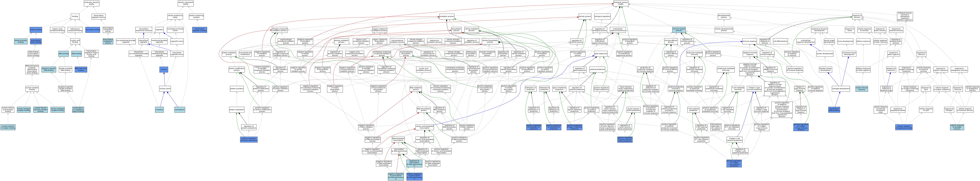Click 'cellular response to estrogen stimulus' node
Screen dimensions: 980x181
[x=957, y=127]
